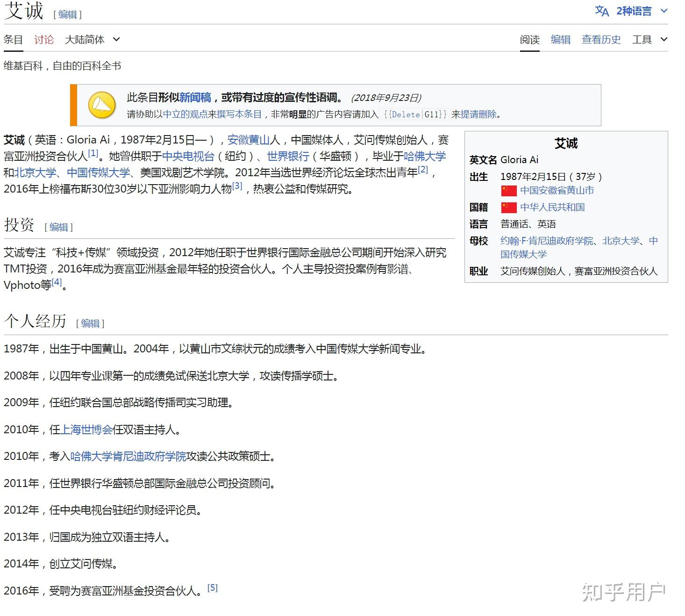Click 编辑 link next to 艾诚 title

(67, 14)
